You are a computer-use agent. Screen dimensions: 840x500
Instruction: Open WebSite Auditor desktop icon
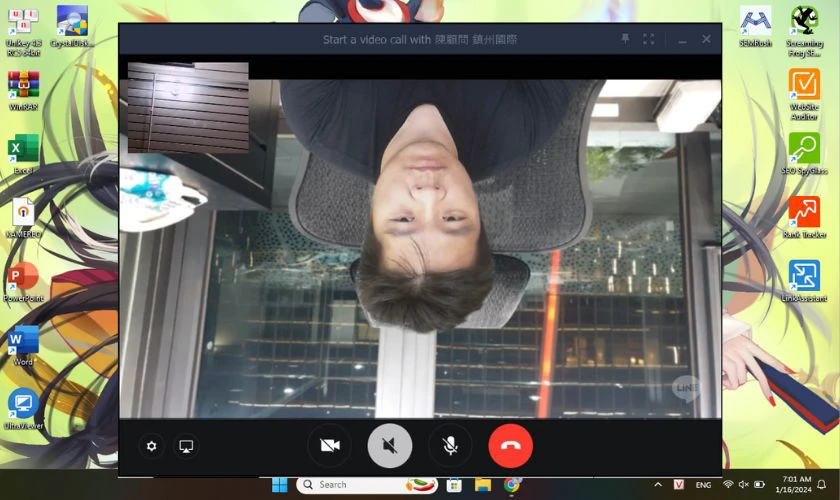pos(804,94)
